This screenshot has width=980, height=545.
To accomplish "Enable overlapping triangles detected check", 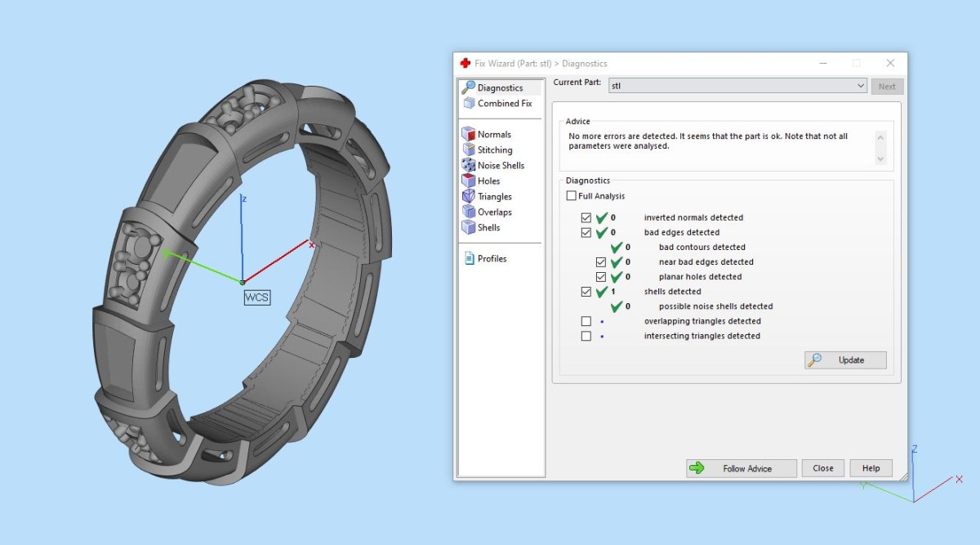I will tap(586, 321).
